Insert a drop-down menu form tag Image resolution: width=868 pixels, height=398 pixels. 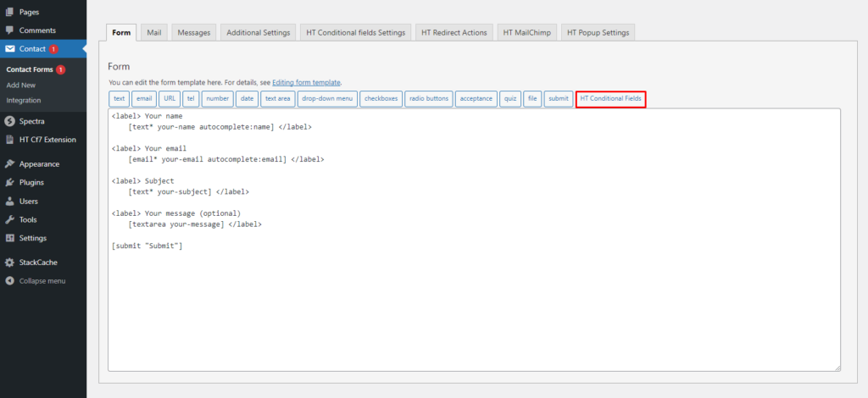tap(326, 98)
